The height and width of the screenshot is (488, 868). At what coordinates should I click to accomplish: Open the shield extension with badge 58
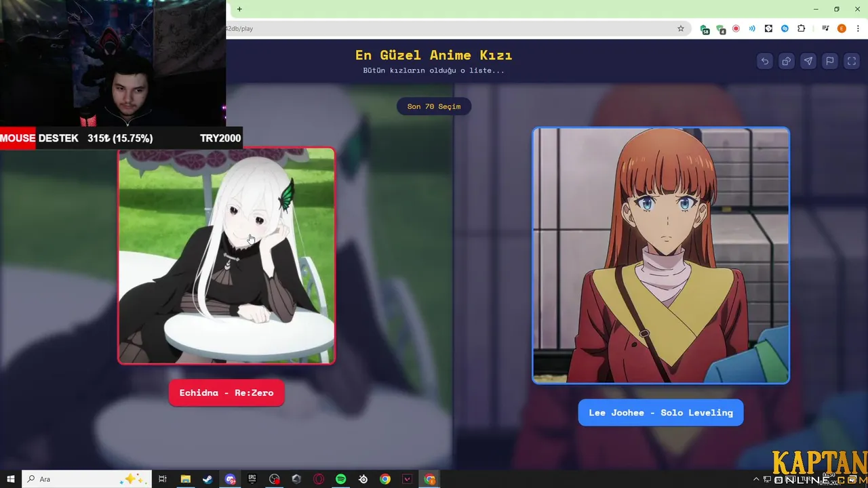point(705,29)
